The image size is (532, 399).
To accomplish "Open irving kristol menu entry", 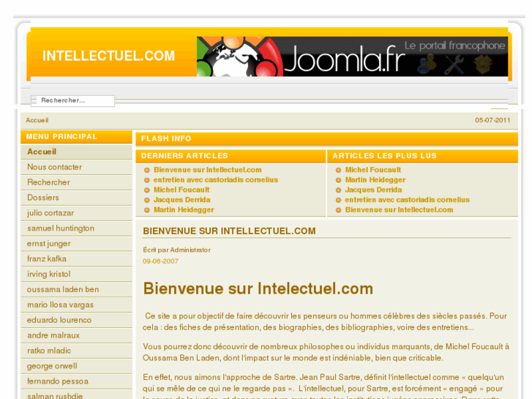I will tap(76, 274).
